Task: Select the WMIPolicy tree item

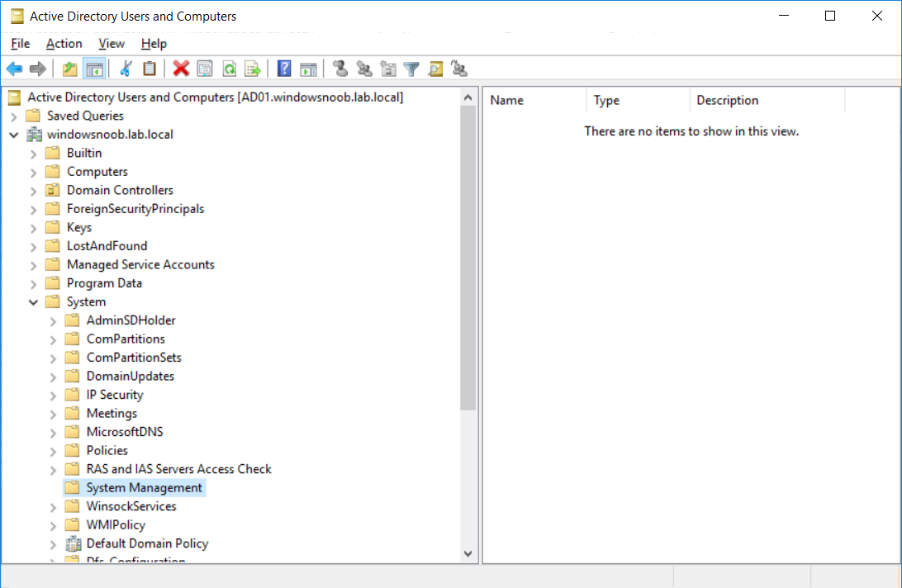Action: tap(116, 524)
